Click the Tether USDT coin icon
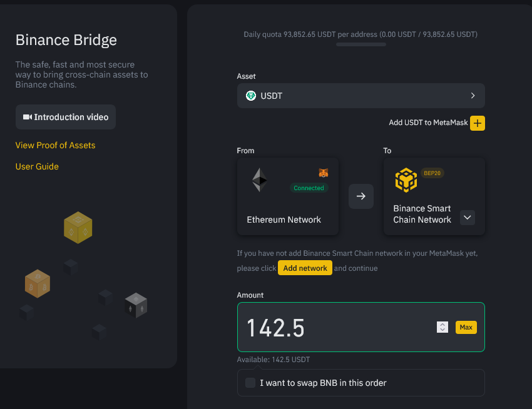 pos(251,96)
